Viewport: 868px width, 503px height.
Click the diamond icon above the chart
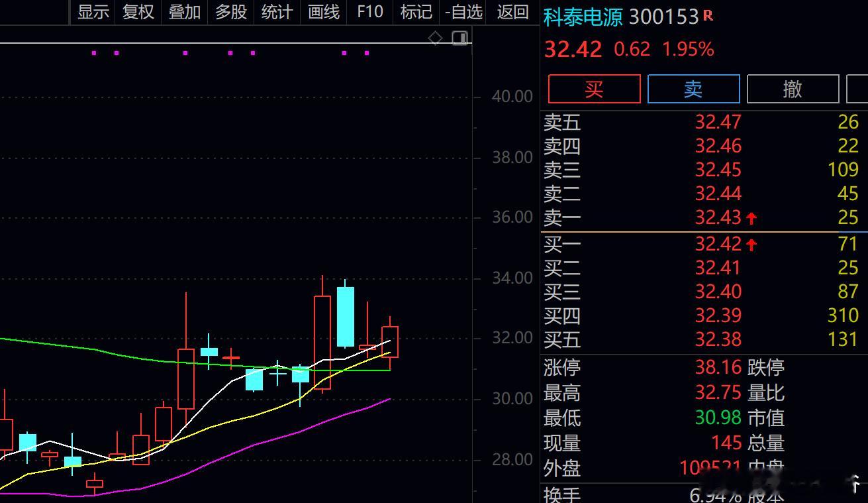pyautogui.click(x=435, y=38)
